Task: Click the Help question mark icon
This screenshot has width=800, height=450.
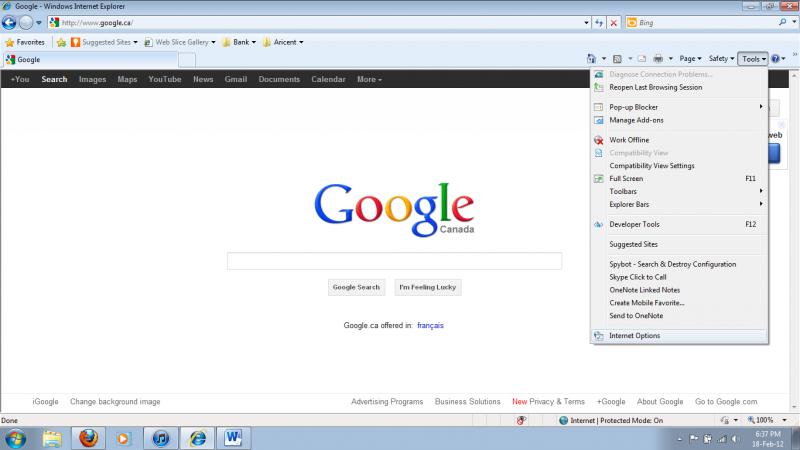Action: coord(776,59)
